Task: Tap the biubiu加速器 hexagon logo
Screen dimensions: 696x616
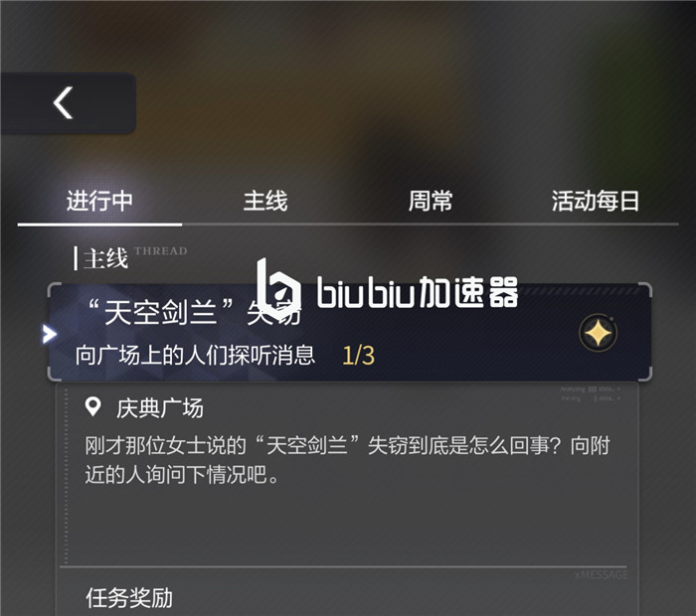Action: point(278,290)
